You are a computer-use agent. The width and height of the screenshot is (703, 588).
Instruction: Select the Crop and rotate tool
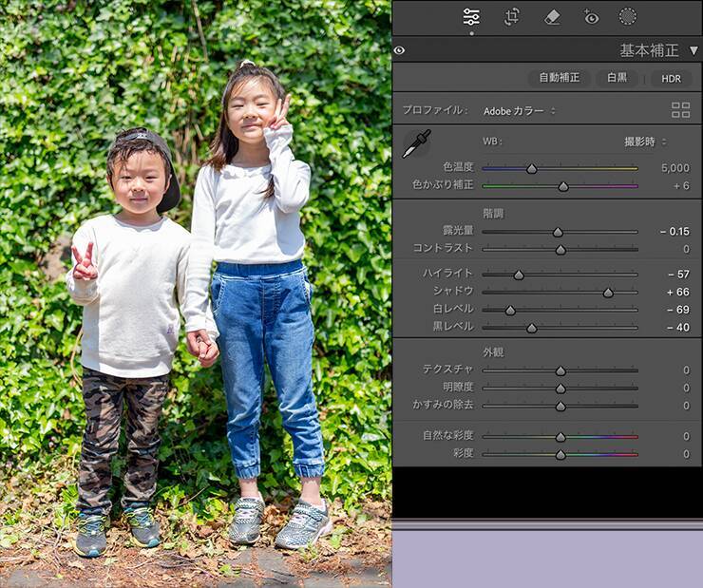pos(512,16)
